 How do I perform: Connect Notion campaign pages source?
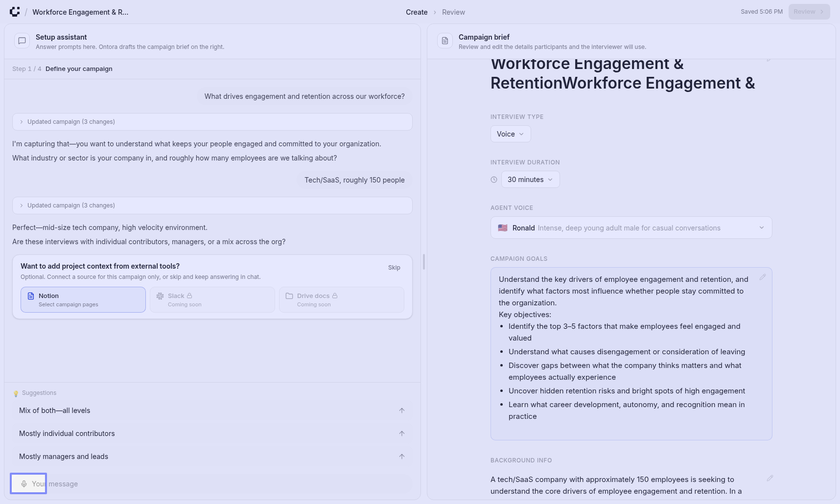(83, 300)
